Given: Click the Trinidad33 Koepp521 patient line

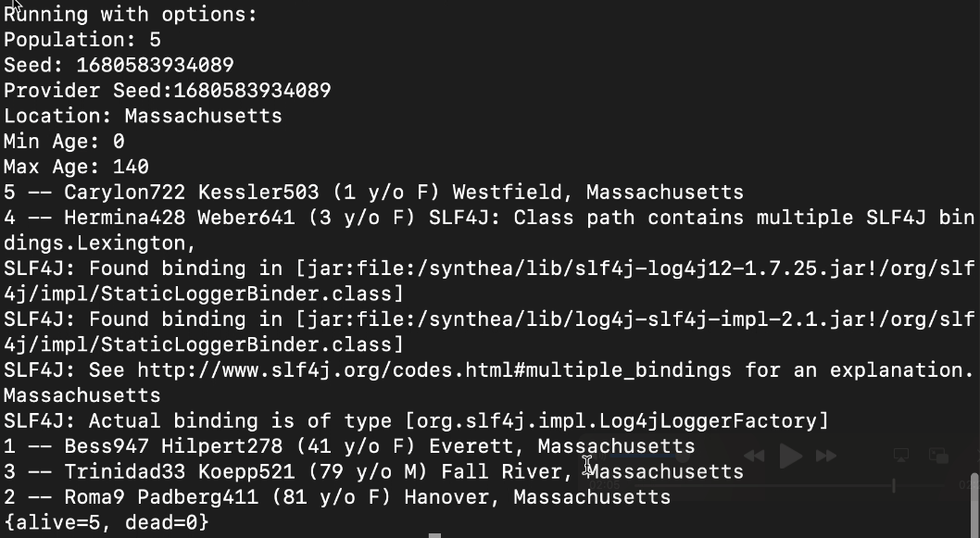Looking at the screenshot, I should tap(371, 472).
